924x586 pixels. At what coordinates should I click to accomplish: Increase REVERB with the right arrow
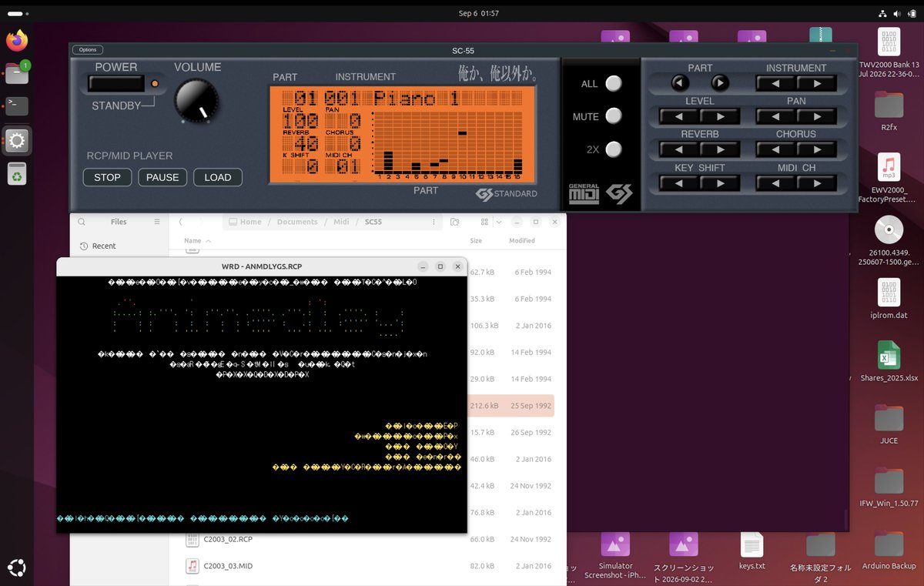(x=720, y=149)
